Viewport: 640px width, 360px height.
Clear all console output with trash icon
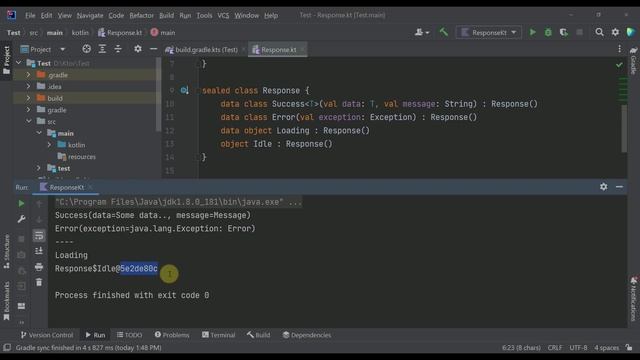[39, 282]
